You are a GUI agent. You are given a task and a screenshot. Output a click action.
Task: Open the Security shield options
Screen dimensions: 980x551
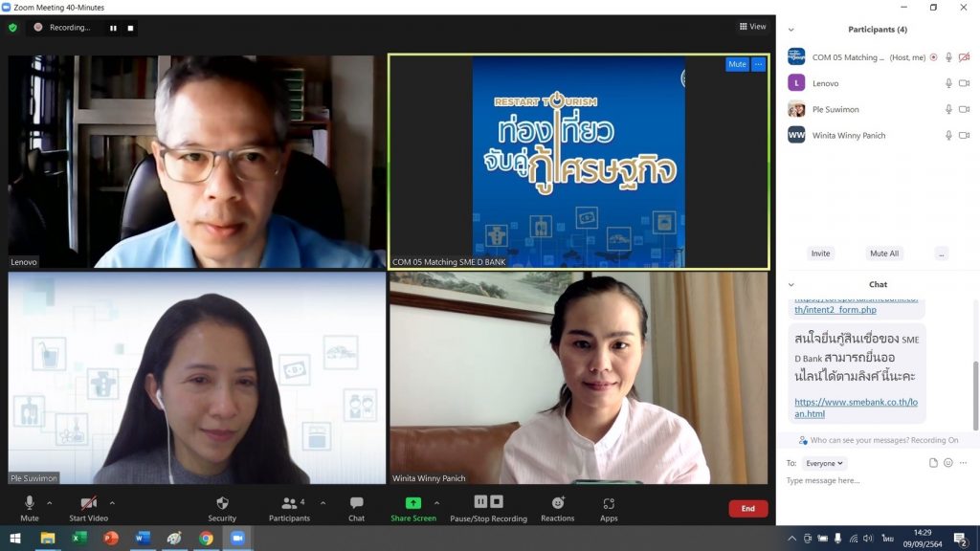(x=222, y=503)
